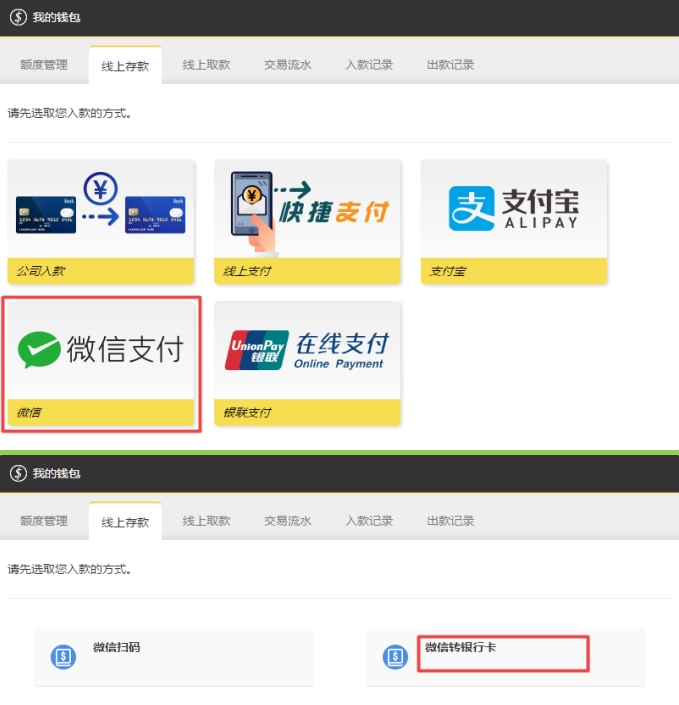
Task: Open 出款记录 tab in the top panel
Action: pos(450,65)
